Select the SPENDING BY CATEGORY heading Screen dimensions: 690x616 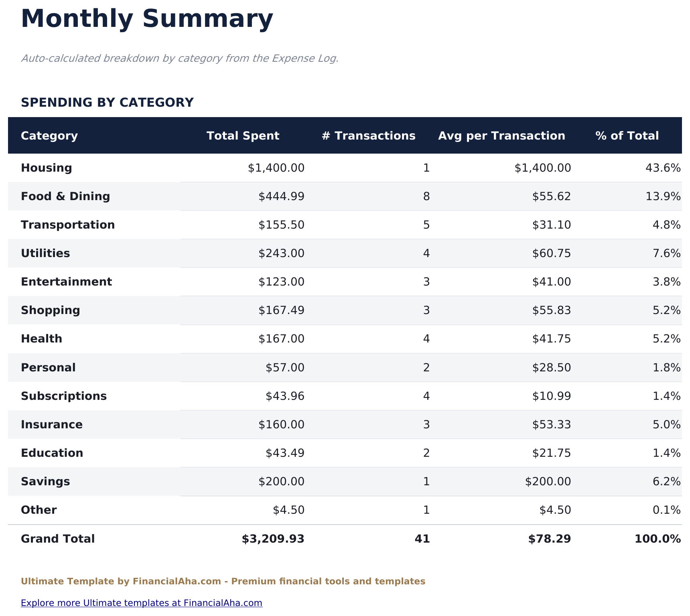point(108,102)
